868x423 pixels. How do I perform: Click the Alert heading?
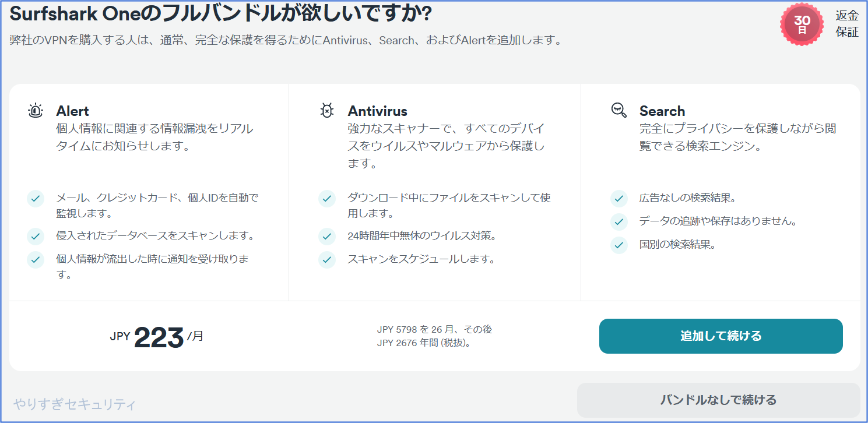73,111
